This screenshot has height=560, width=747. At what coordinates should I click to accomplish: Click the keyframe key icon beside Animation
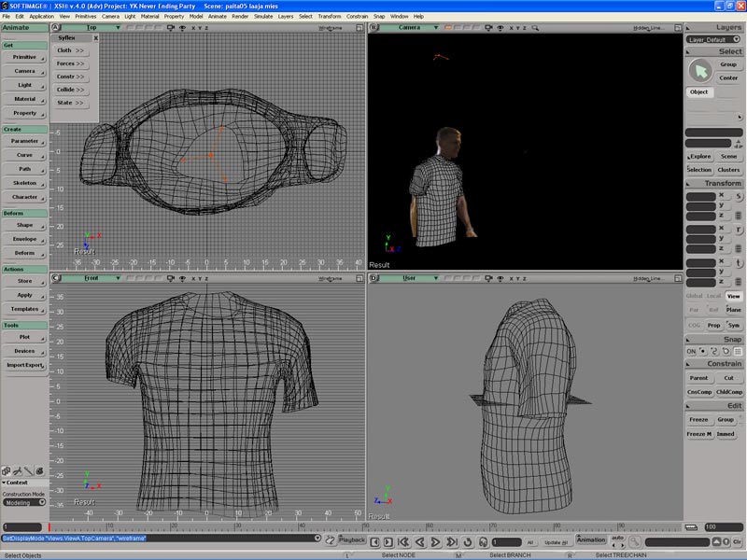coord(635,542)
